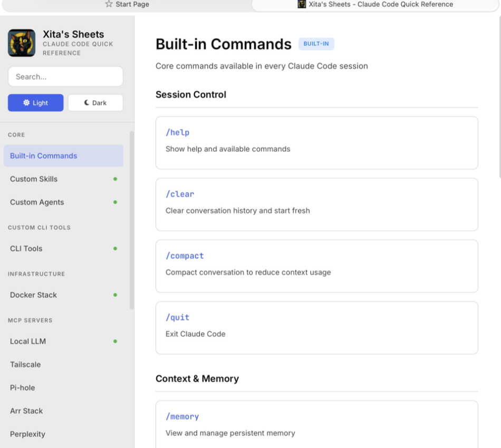Click the MCP SERVERS section label
The width and height of the screenshot is (501, 448).
pyautogui.click(x=30, y=320)
